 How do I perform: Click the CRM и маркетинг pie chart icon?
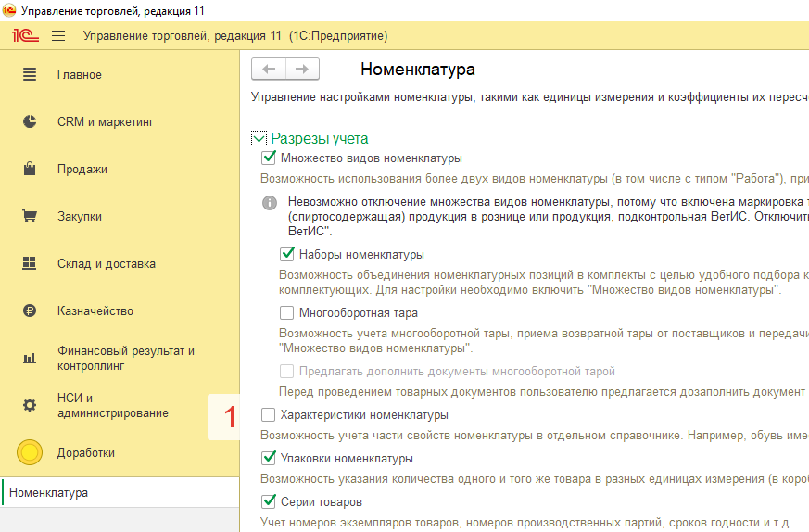pyautogui.click(x=30, y=121)
